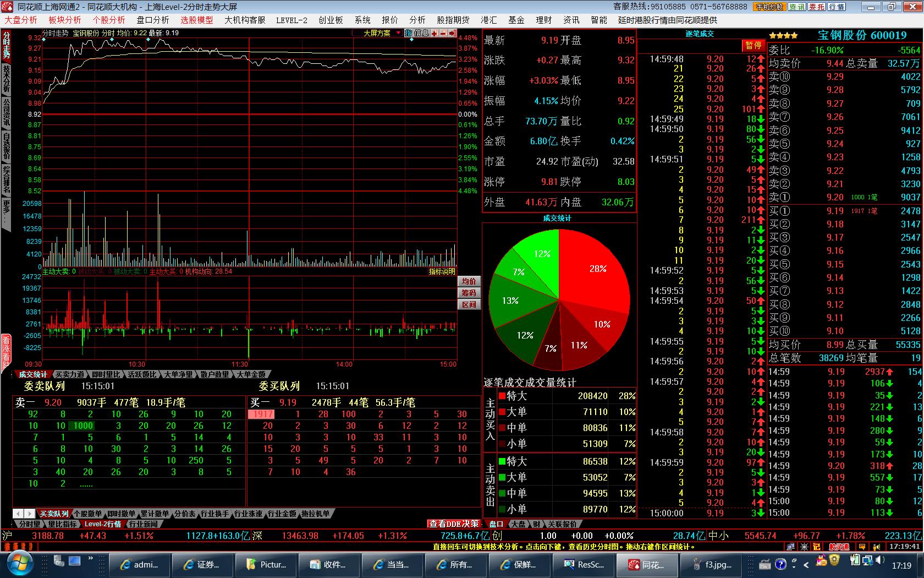Click the 均价 chart button
The width and height of the screenshot is (924, 578).
click(x=469, y=281)
